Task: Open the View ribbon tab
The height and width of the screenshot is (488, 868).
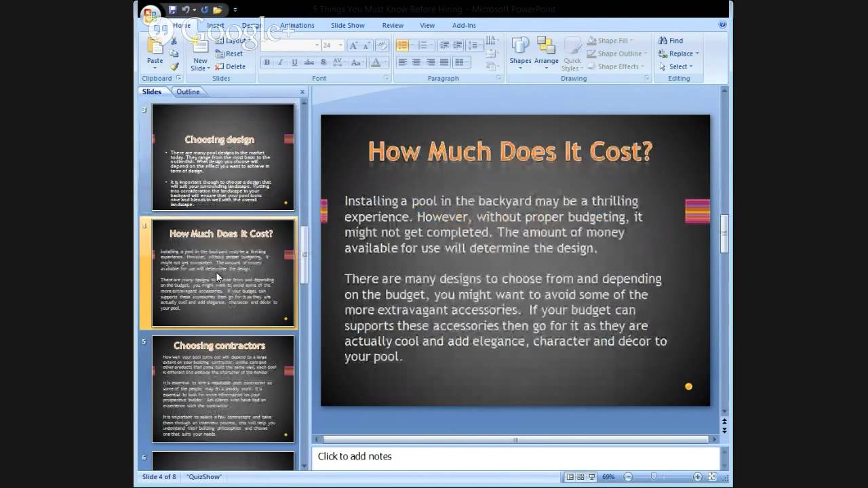Action: pos(427,26)
